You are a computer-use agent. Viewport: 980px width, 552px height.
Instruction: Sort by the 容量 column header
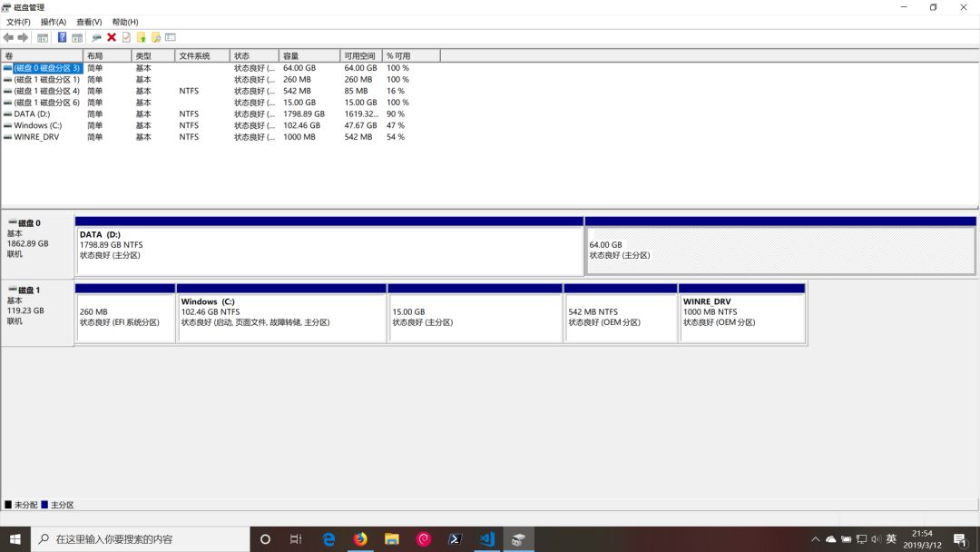309,55
